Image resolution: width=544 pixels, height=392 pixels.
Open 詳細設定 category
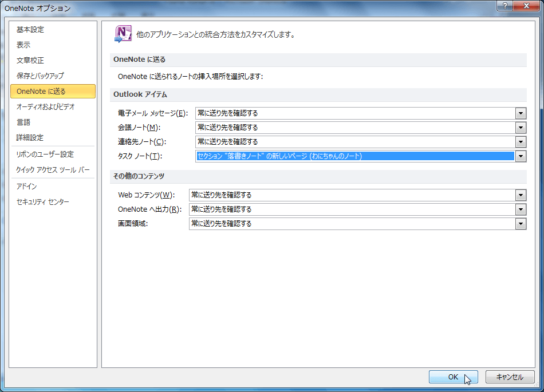[30, 137]
